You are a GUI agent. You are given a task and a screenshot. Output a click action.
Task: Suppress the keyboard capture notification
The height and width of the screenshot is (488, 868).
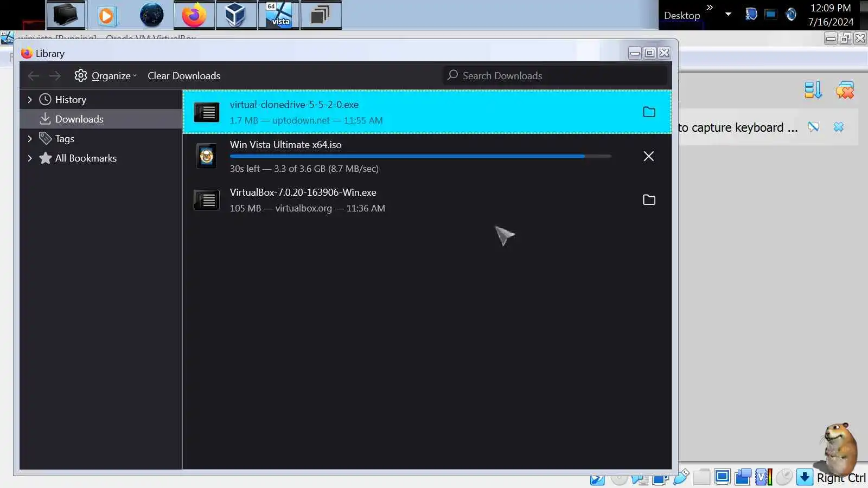click(813, 127)
